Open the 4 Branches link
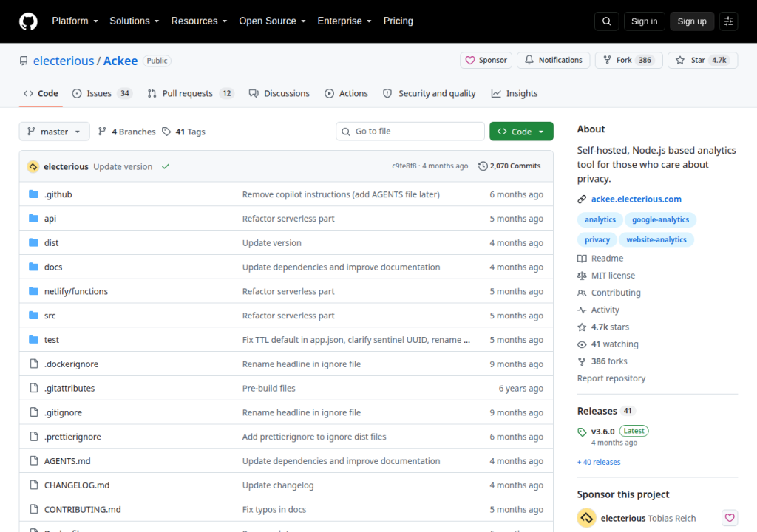The height and width of the screenshot is (532, 757). pyautogui.click(x=126, y=132)
